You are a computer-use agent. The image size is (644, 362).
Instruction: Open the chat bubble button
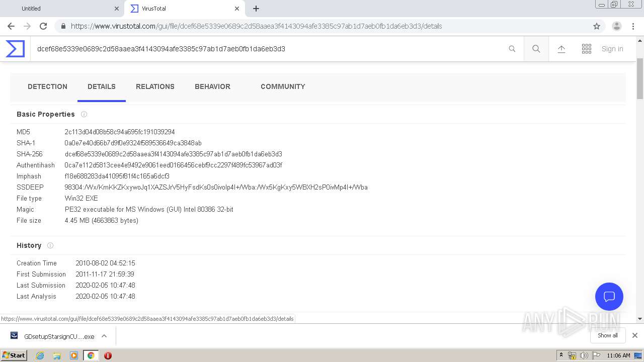[x=609, y=296]
